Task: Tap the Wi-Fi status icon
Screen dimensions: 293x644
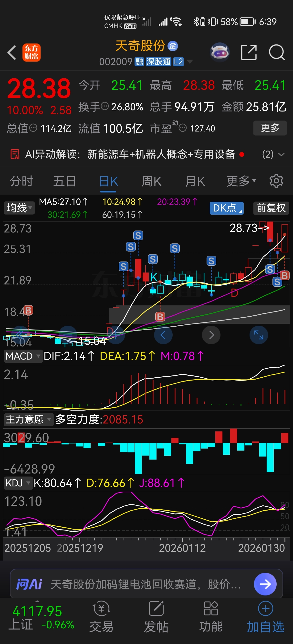Action: (x=177, y=22)
